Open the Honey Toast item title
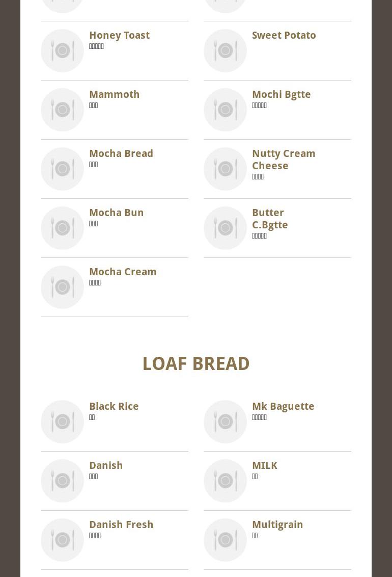This screenshot has width=392, height=577. [x=119, y=35]
